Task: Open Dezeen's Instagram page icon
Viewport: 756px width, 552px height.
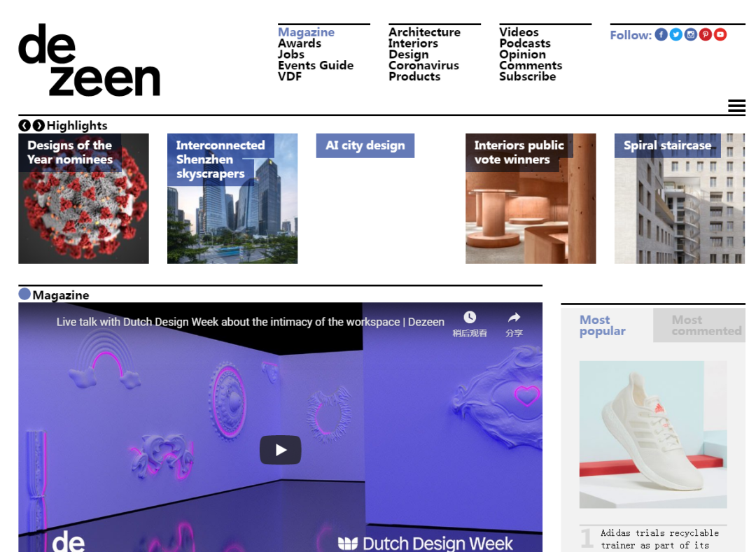Action: [x=690, y=35]
